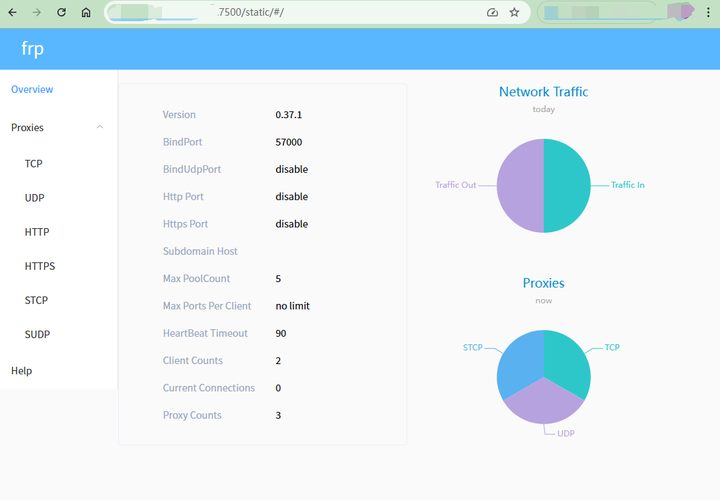Collapse the Proxies submenu chevron
The image size is (720, 500).
pos(100,127)
